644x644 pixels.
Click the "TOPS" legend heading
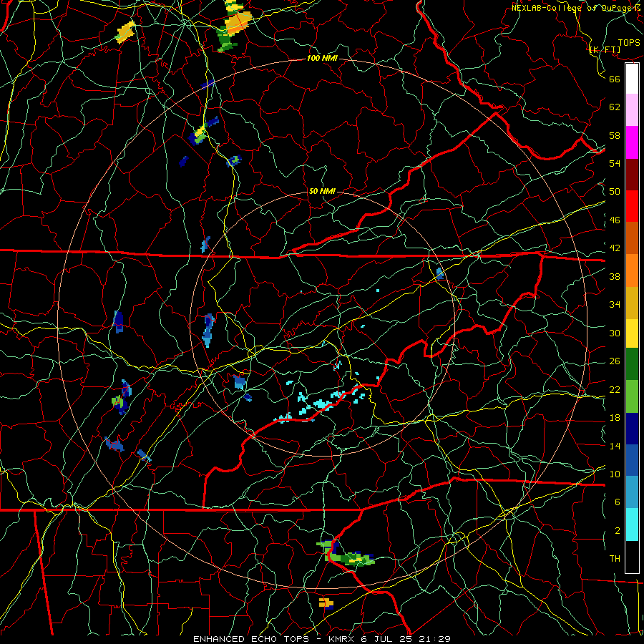pos(629,42)
